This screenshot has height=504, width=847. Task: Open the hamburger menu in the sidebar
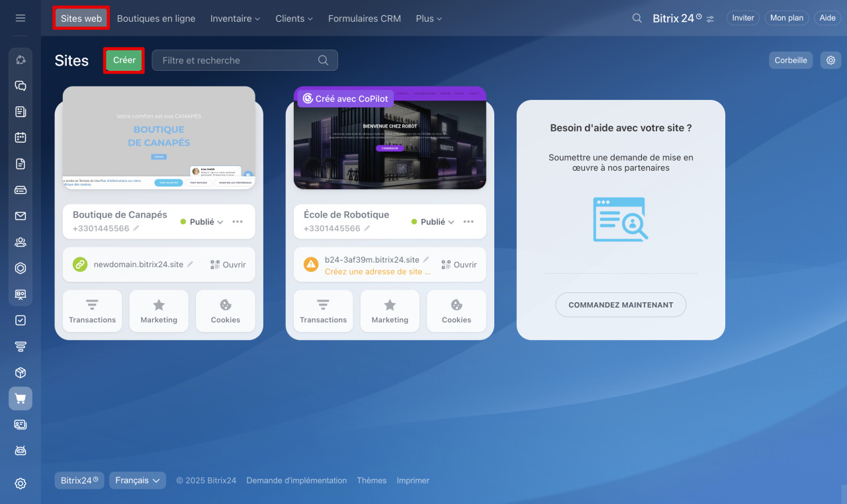point(21,18)
